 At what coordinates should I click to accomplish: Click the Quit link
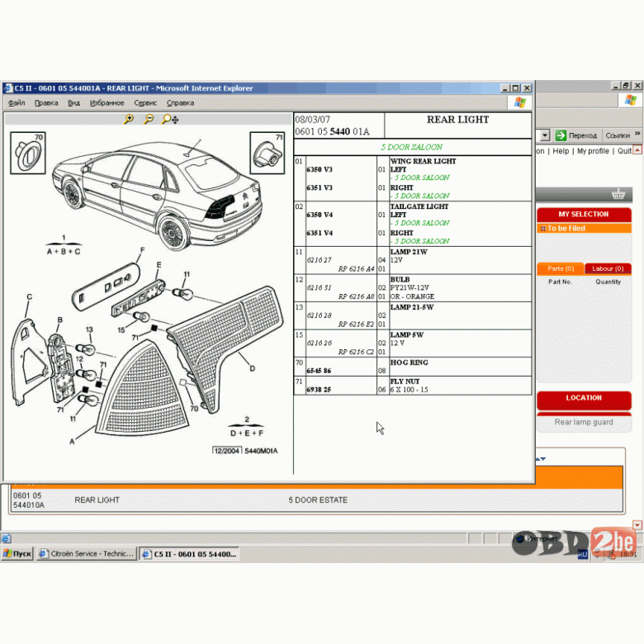(624, 151)
